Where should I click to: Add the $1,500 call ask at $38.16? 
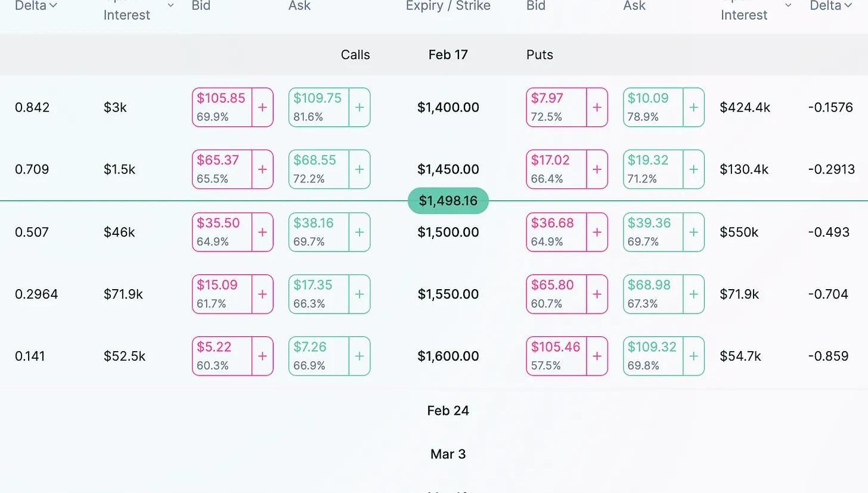(359, 232)
